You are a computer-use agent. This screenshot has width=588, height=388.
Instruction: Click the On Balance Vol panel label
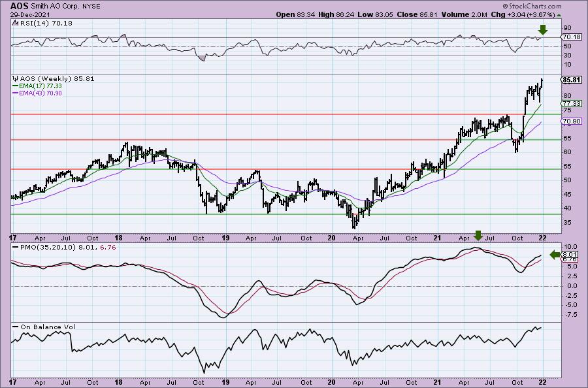click(48, 327)
